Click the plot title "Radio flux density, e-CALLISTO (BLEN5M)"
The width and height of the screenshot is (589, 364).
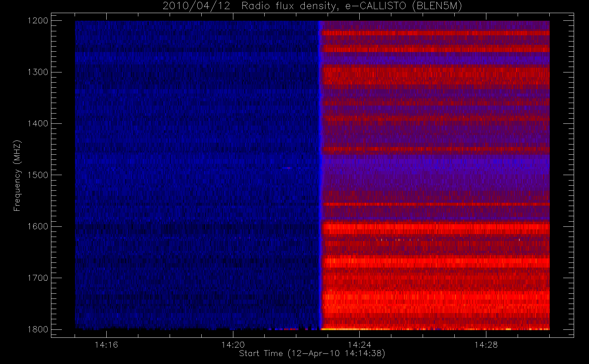352,6
